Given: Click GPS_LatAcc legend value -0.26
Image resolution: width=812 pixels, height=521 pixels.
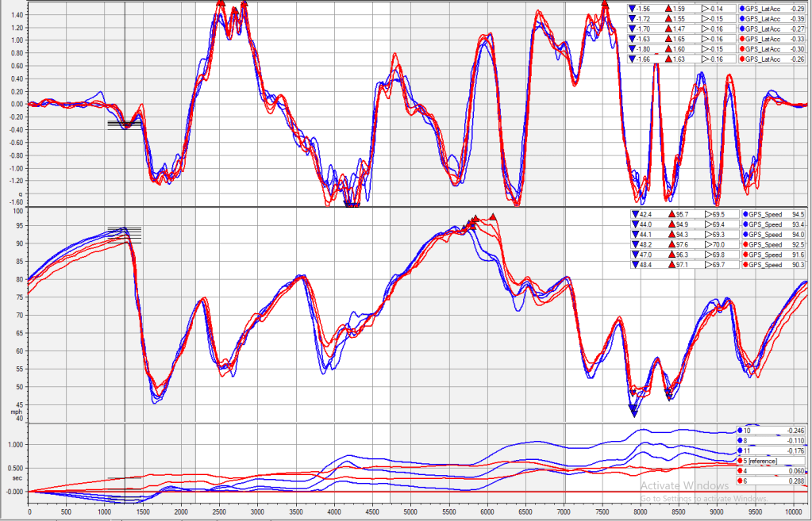Looking at the screenshot, I should point(796,59).
